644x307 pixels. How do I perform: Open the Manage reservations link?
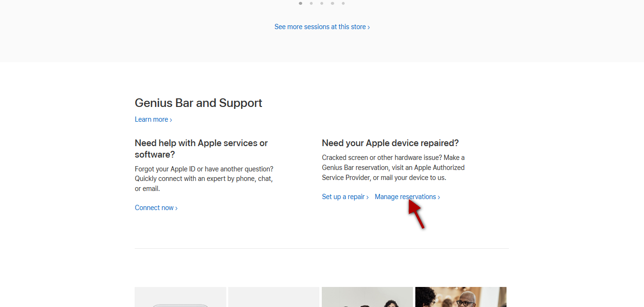(x=407, y=197)
